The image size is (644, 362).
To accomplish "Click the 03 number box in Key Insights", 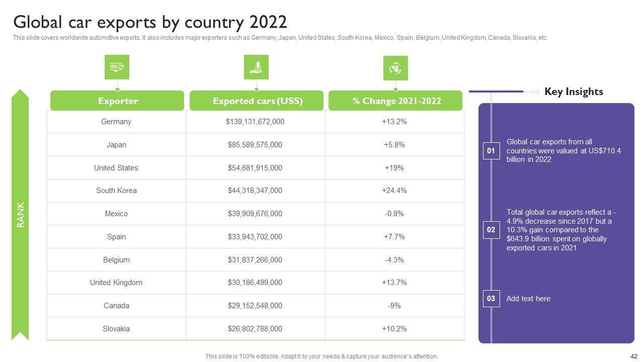I will (x=491, y=299).
